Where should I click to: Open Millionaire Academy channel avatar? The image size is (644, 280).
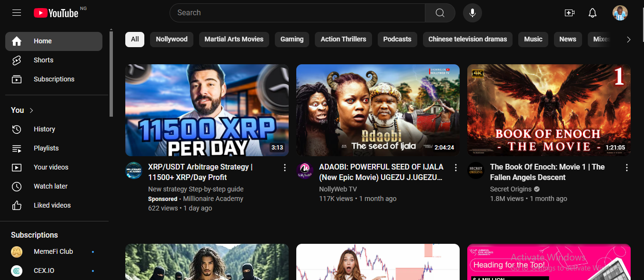click(x=134, y=170)
